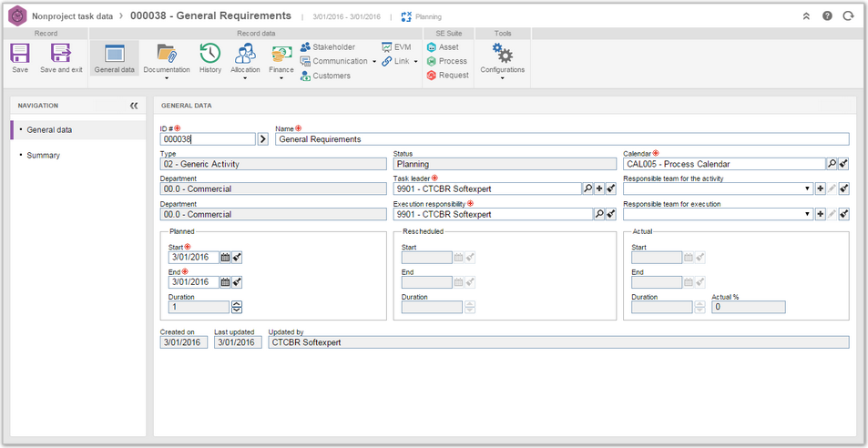Image resolution: width=868 pixels, height=448 pixels.
Task: Clear Responsible team for the activity field
Action: [x=843, y=188]
